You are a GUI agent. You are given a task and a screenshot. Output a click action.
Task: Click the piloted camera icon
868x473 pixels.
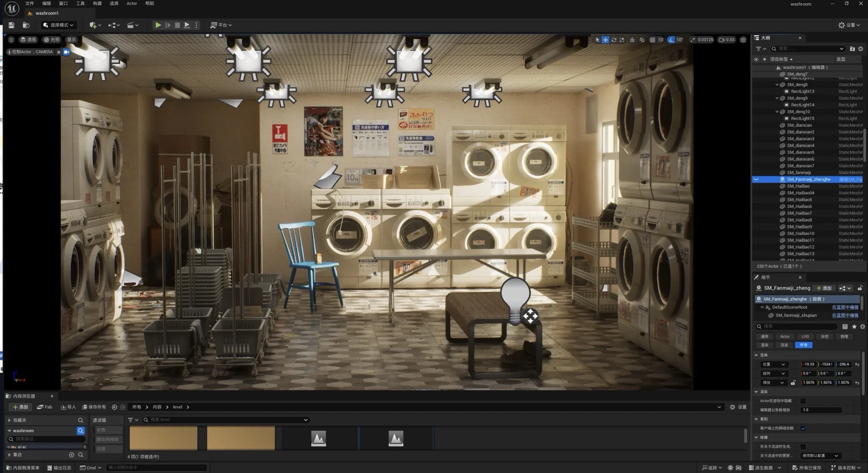67,52
